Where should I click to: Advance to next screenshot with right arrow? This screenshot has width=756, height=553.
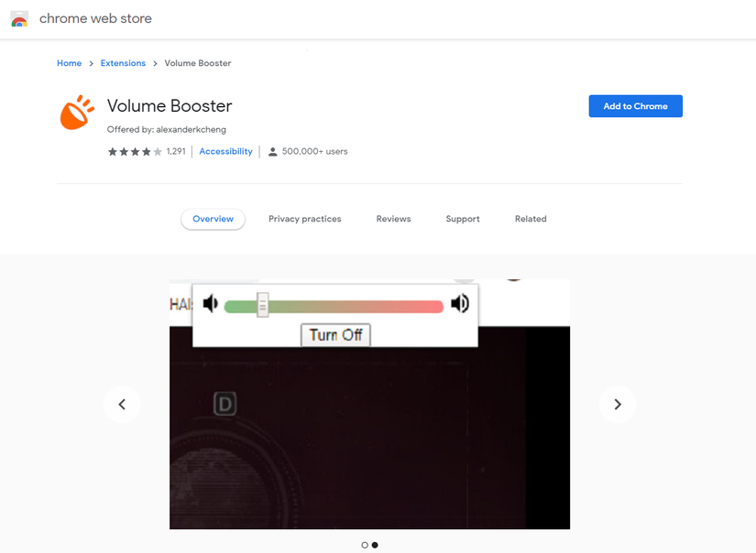click(x=617, y=404)
